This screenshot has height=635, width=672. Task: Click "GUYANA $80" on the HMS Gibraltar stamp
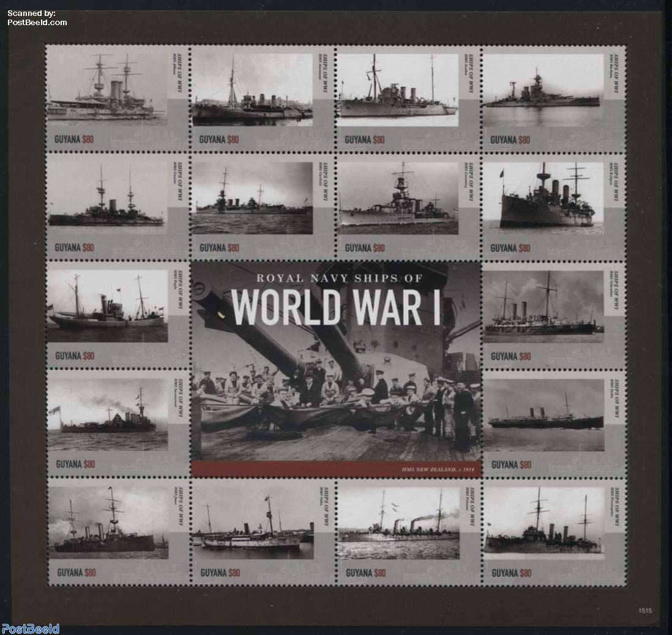coord(511,356)
